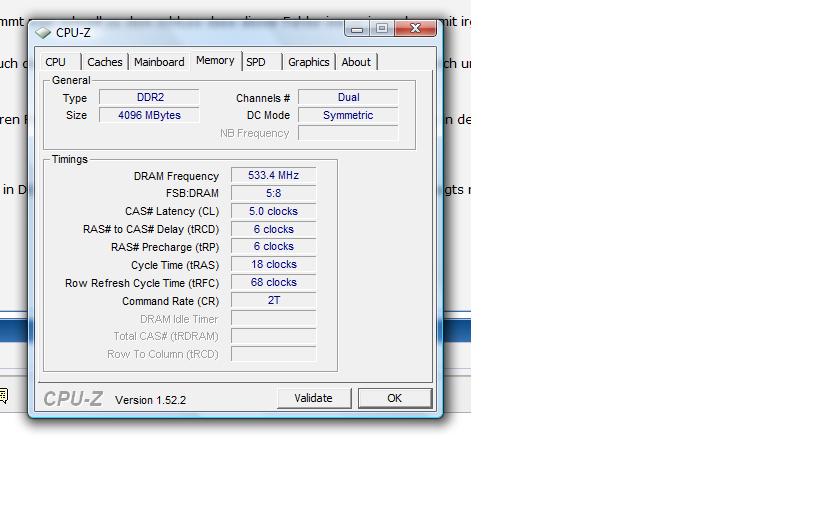Screen dimensions: 840x525
Task: Click the Cycle Time (tRAS) label
Action: point(175,266)
